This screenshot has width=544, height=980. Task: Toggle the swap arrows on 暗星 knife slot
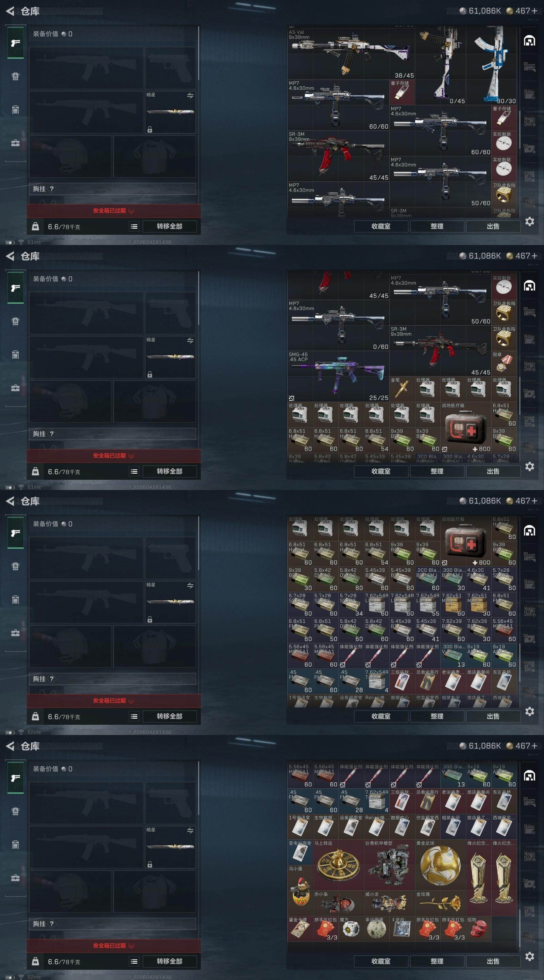(190, 96)
